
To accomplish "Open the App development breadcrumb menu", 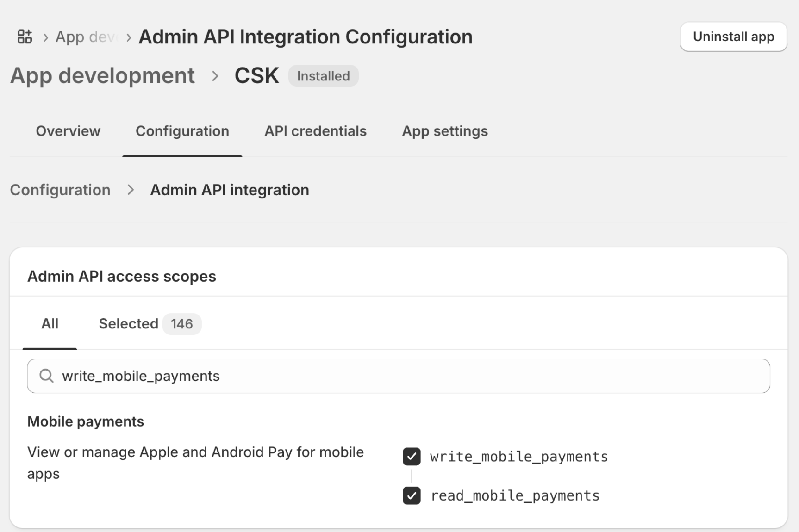I will click(102, 75).
